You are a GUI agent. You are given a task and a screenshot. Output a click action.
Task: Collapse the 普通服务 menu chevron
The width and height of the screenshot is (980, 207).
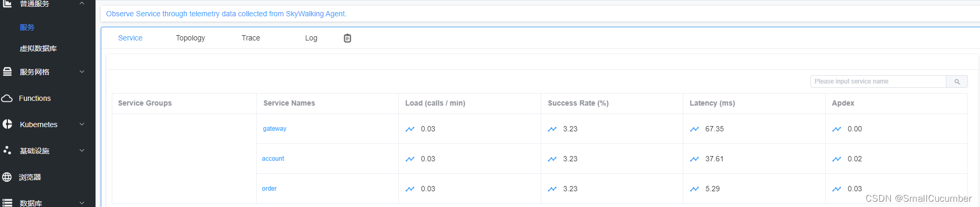click(x=82, y=3)
